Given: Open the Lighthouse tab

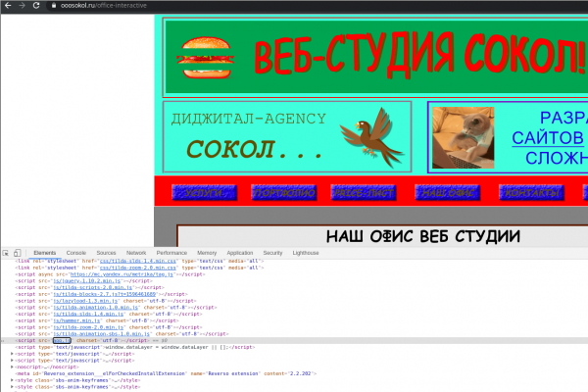Looking at the screenshot, I should tap(306, 253).
